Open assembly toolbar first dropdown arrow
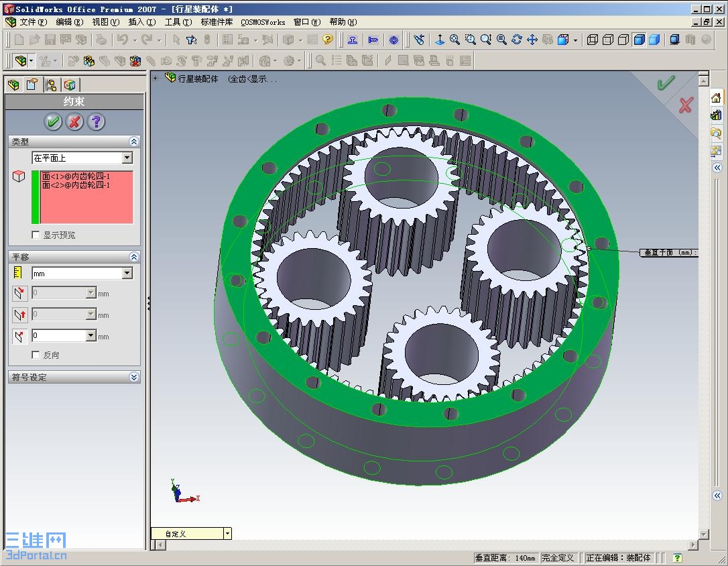This screenshot has height=566, width=728. click(x=31, y=61)
